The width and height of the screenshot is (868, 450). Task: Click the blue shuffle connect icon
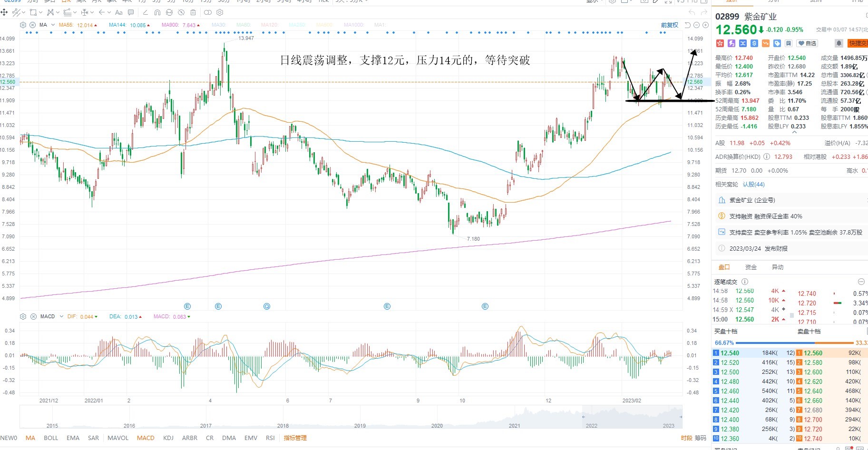(x=743, y=43)
